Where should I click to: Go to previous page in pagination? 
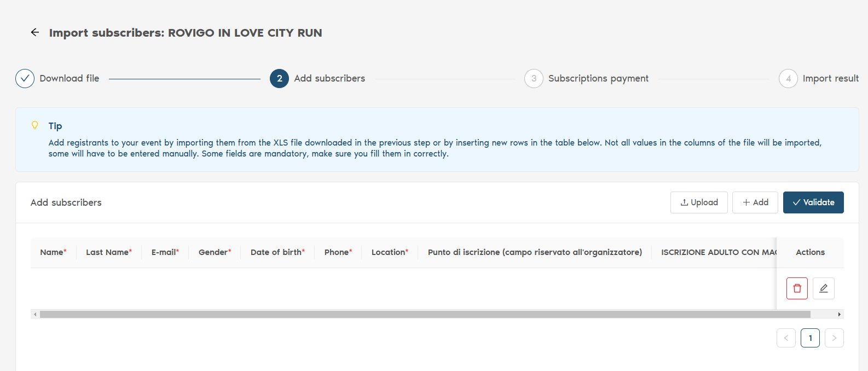[x=786, y=338]
